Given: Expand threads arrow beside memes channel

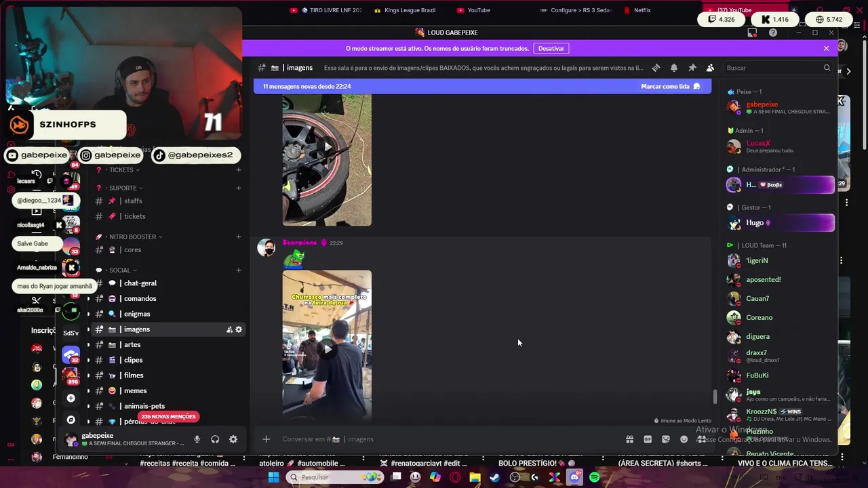Looking at the screenshot, I should pos(88,391).
